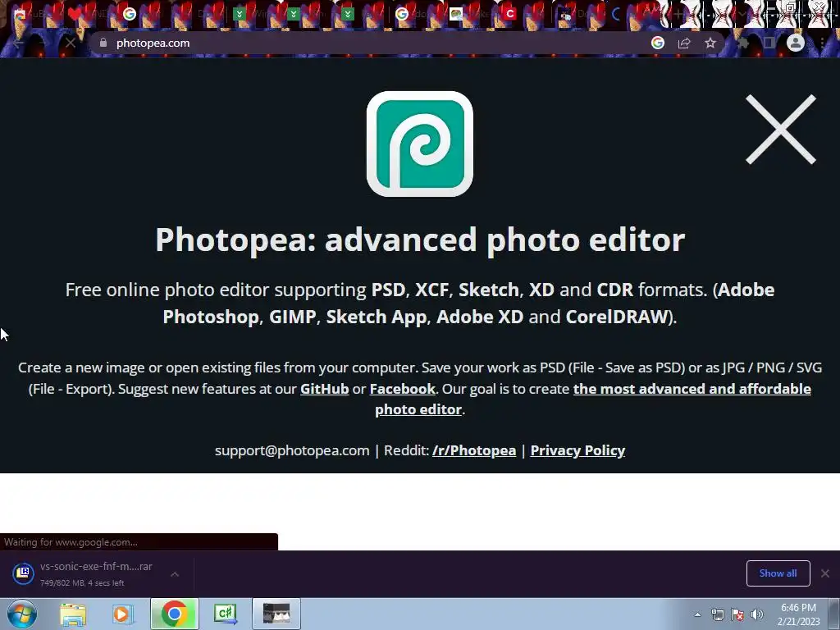Click the Photopea: advanced photo editor heading
The height and width of the screenshot is (630, 840).
pyautogui.click(x=420, y=240)
